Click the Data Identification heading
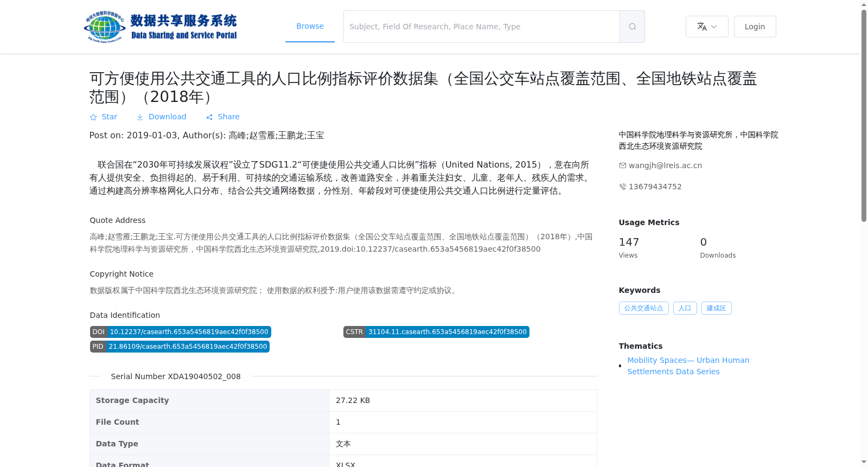Image resolution: width=868 pixels, height=467 pixels. (125, 315)
